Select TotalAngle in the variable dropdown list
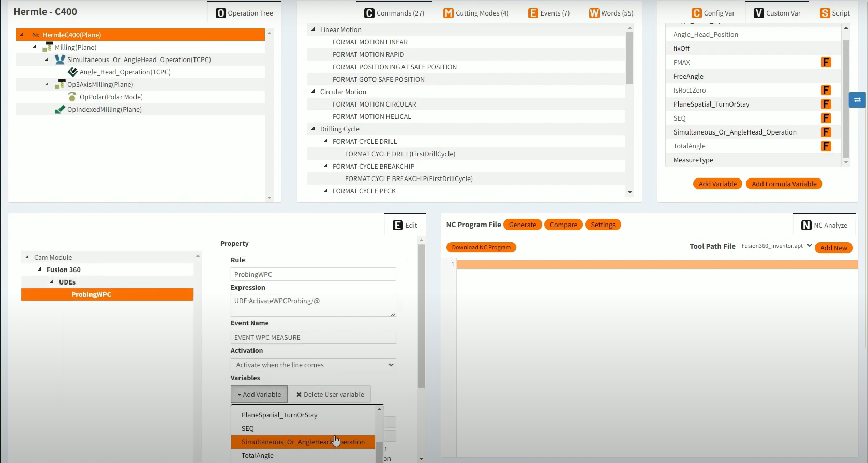868x463 pixels. pos(258,455)
